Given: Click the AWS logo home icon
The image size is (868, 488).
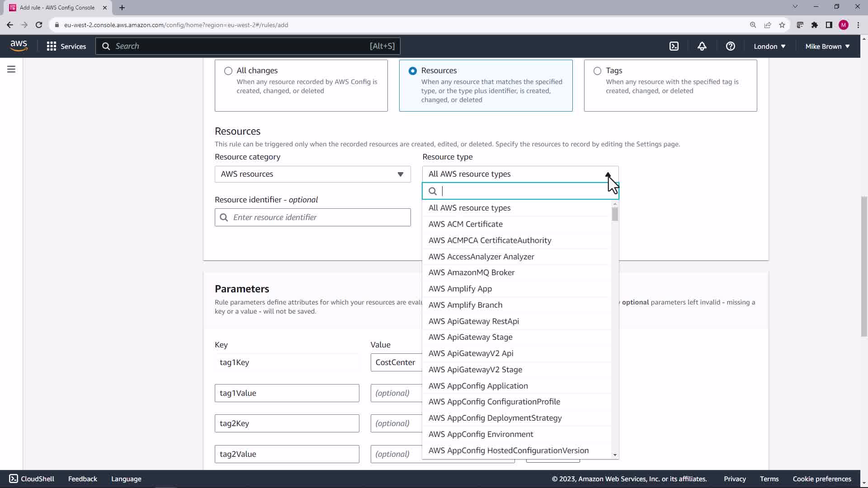Looking at the screenshot, I should pos(19,46).
